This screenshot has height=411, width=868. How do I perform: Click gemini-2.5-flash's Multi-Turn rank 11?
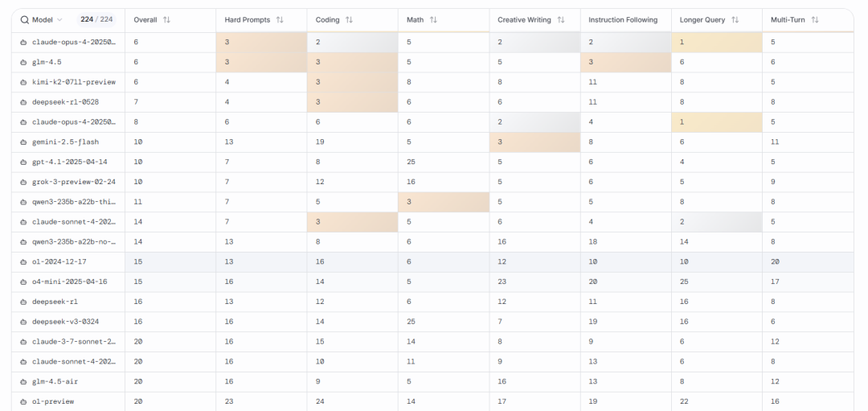point(775,142)
